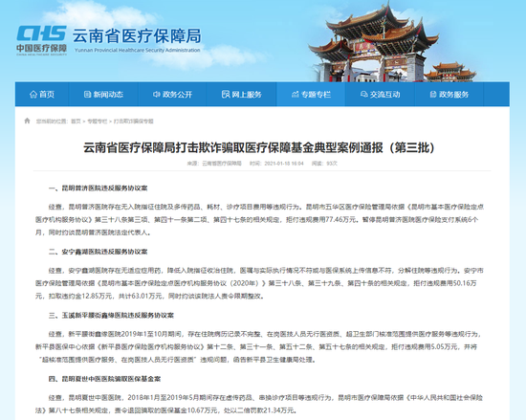Click the paragraph line mentioning 5.05万元
Image resolution: width=526 pixels, height=420 pixels.
[x=256, y=347]
